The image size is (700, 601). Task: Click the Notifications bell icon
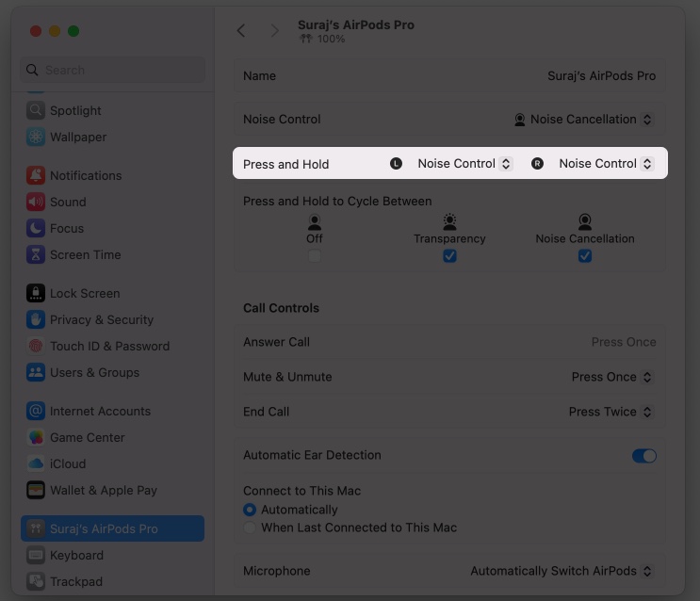[35, 175]
